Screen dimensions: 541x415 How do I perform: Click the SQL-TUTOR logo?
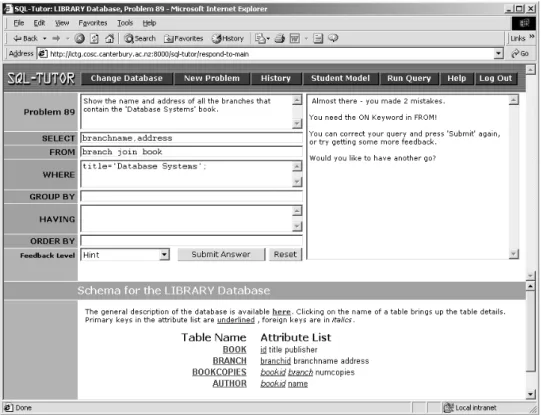point(41,79)
